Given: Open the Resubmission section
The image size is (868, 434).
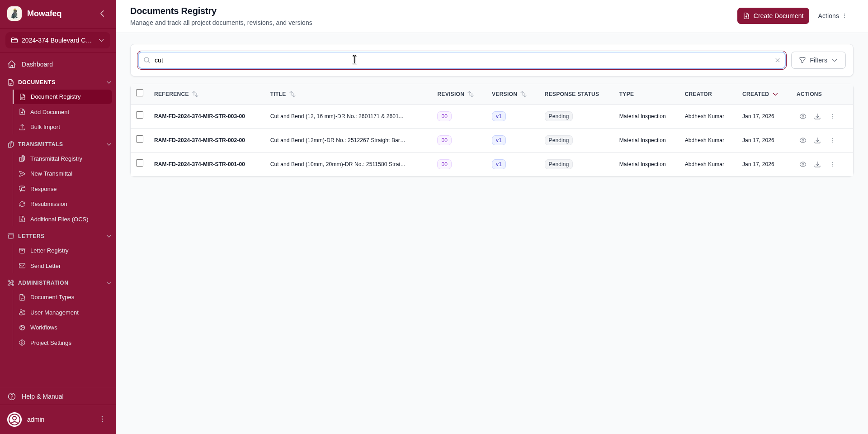Looking at the screenshot, I should point(48,204).
